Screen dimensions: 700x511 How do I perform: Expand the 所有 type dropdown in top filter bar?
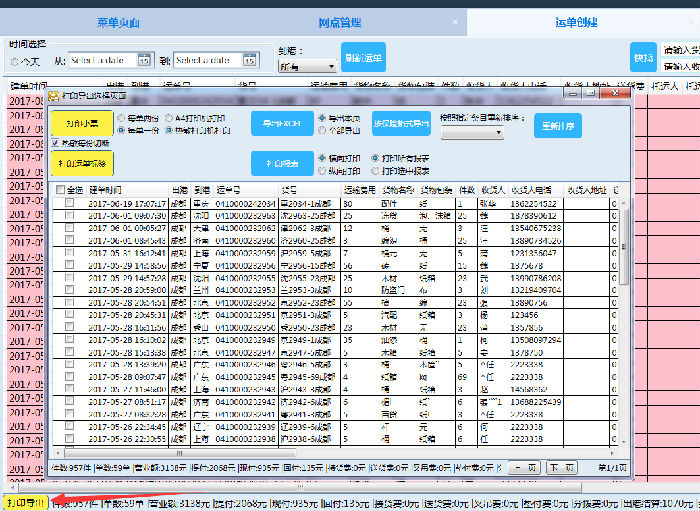click(309, 66)
